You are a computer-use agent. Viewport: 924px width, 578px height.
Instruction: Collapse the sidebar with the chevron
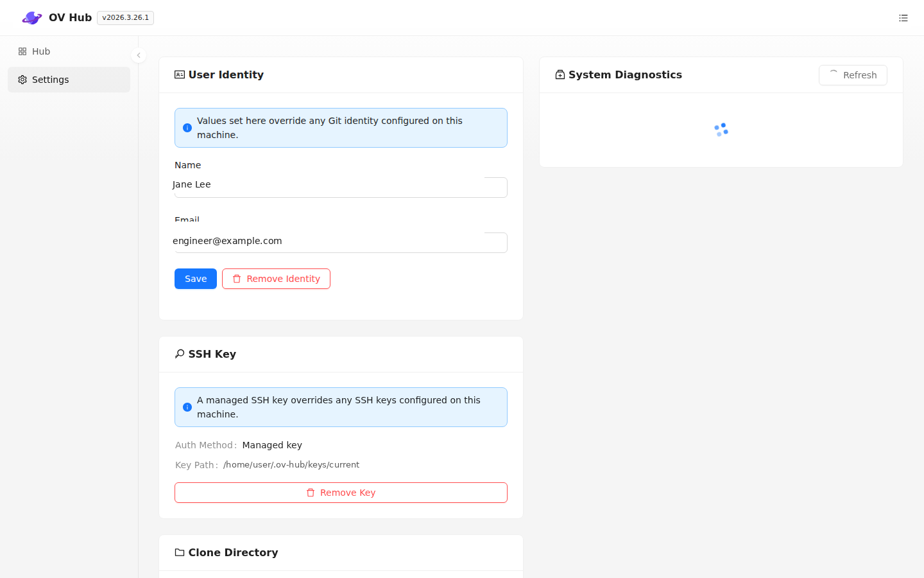tap(139, 55)
